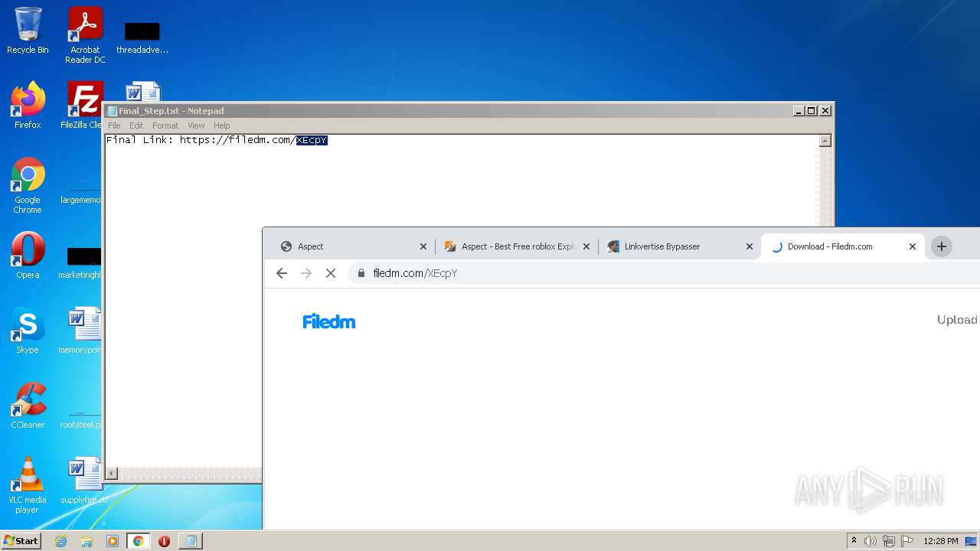Viewport: 980px width, 551px height.
Task: Minimize the Notepad window
Action: [x=799, y=111]
